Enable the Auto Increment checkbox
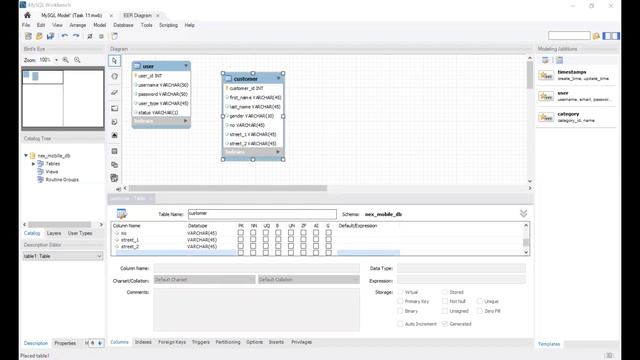The height and width of the screenshot is (360, 640). (400, 324)
